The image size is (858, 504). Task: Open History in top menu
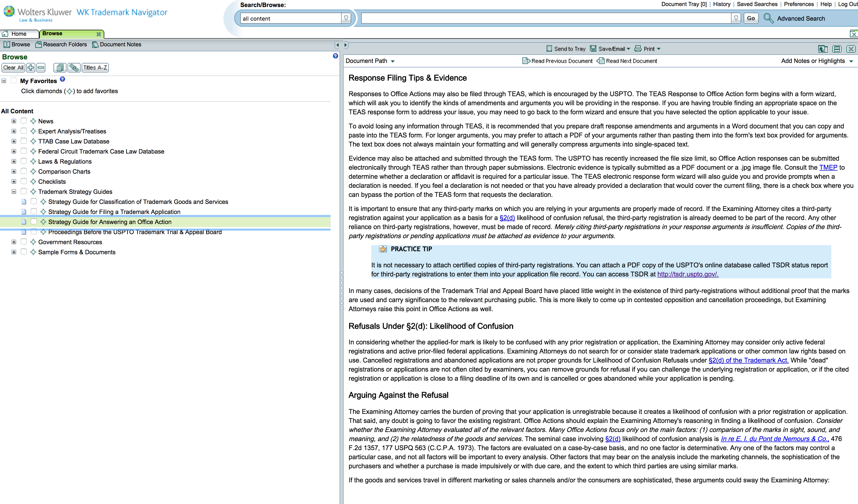coord(721,4)
